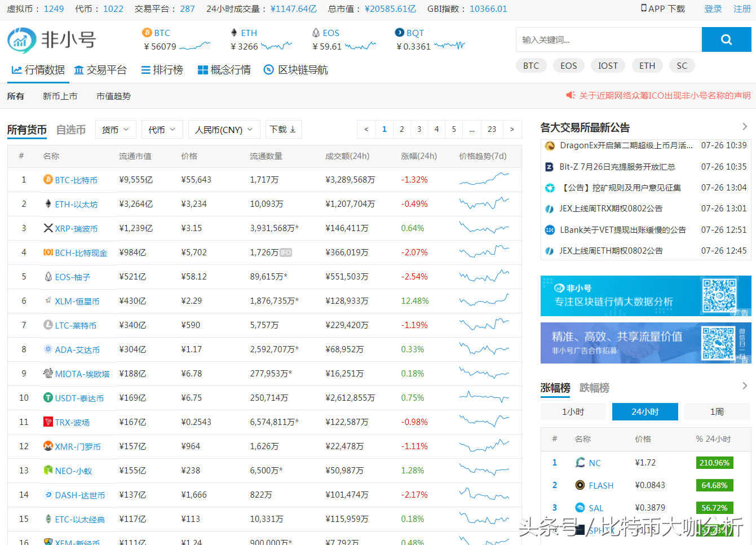
Task: Open the 代币 dropdown filter
Action: click(162, 130)
